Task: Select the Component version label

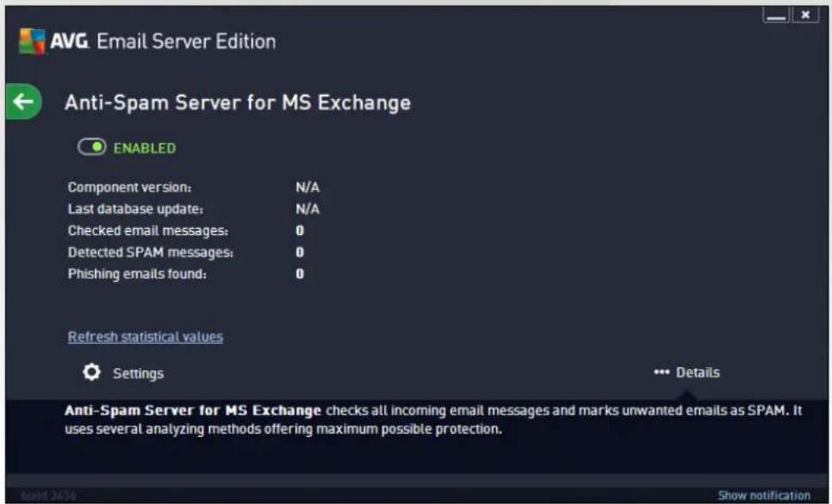Action: [x=130, y=188]
